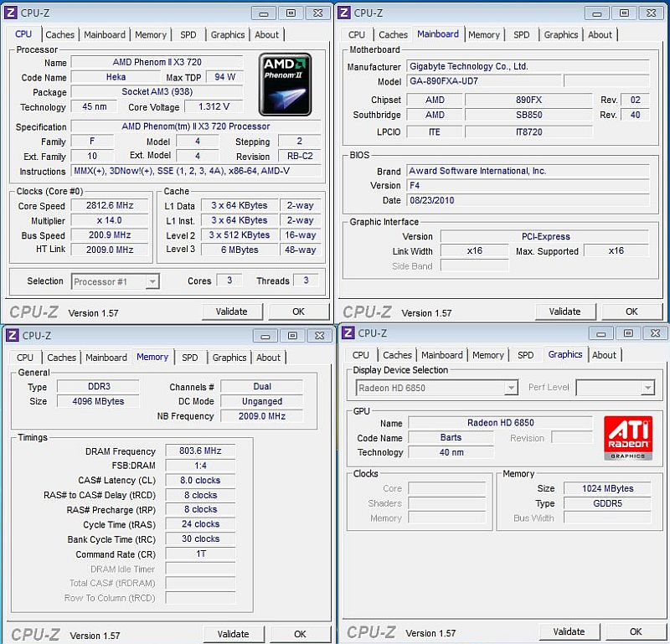Maximize the Memory tab window

[x=292, y=336]
